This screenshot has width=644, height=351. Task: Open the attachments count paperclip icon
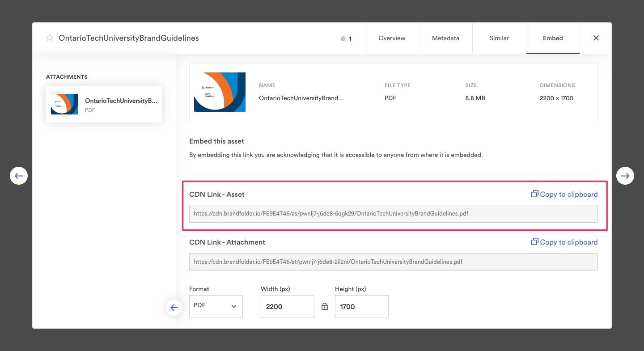pyautogui.click(x=343, y=38)
